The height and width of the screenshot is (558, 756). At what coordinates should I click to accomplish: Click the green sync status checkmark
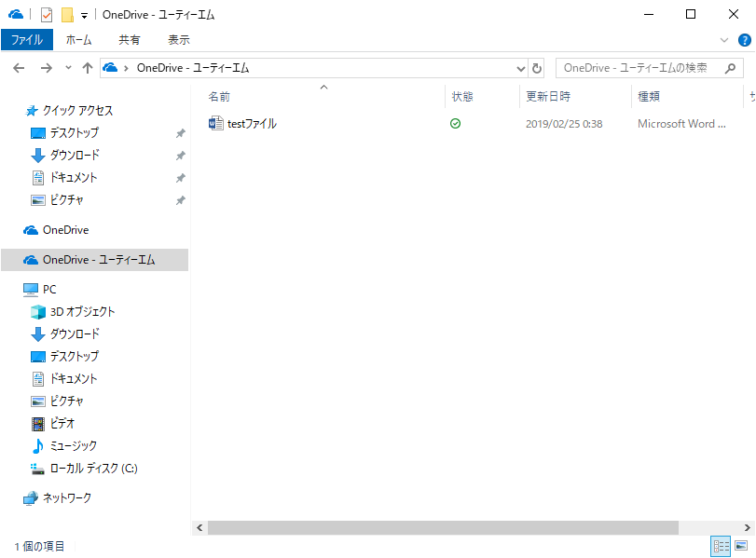pos(455,124)
